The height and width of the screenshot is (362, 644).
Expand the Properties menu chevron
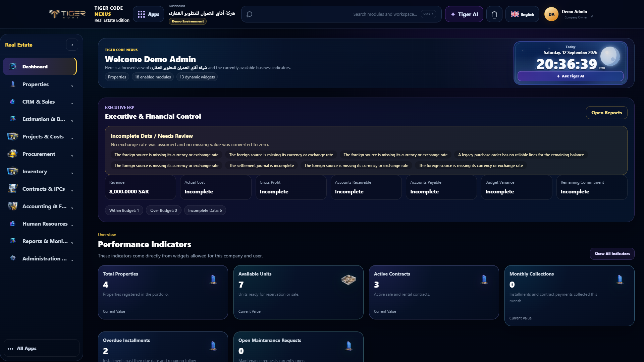(x=72, y=86)
